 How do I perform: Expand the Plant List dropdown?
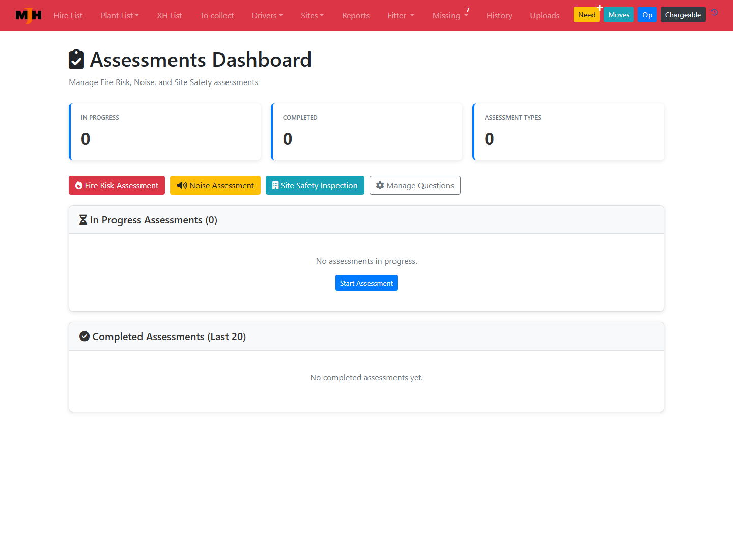(120, 15)
